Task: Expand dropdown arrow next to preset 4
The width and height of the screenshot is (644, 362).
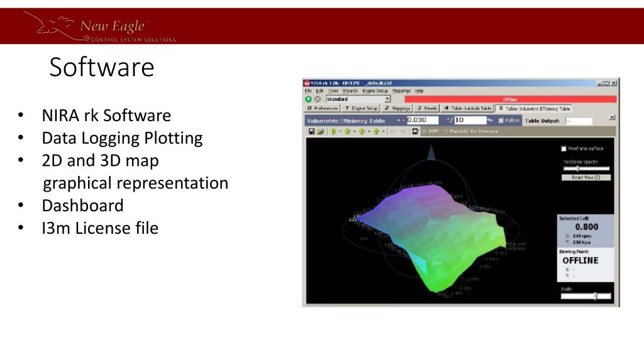Action: pos(383,131)
